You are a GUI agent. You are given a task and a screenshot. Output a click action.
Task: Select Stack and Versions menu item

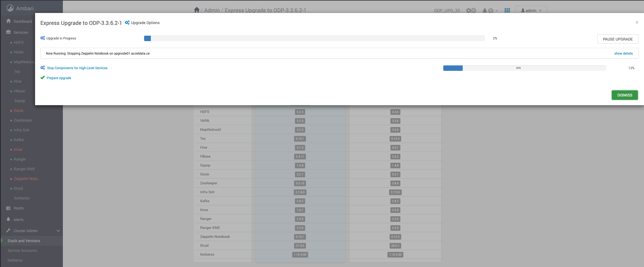[x=24, y=241]
